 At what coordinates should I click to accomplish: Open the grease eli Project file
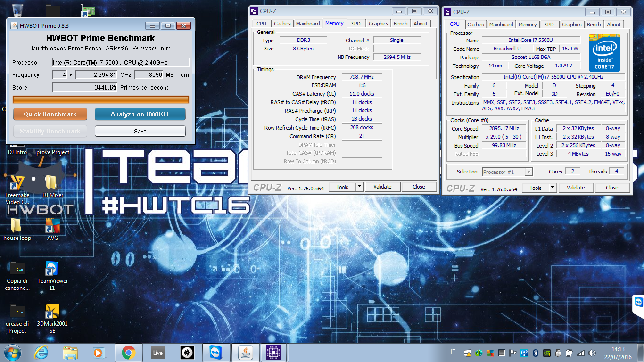click(x=17, y=319)
